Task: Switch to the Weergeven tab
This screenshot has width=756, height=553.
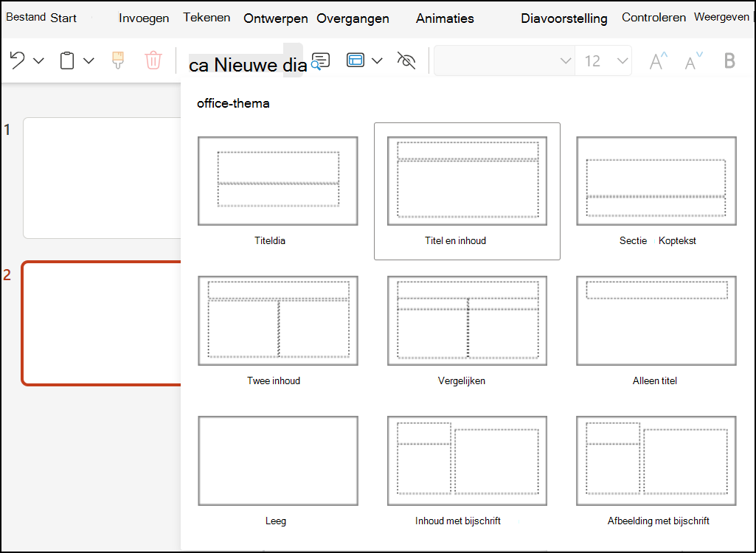Action: [721, 17]
